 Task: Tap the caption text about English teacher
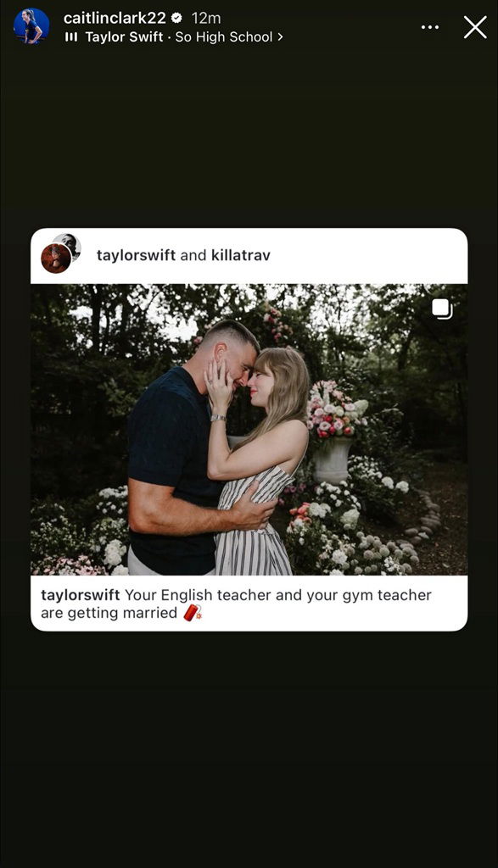point(236,604)
